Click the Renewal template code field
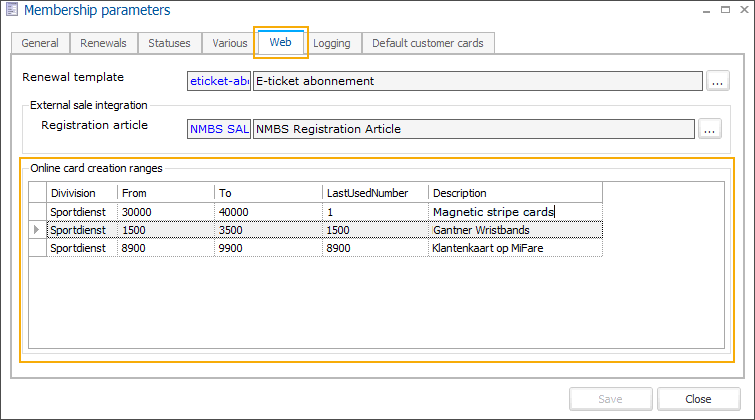Screen dimensions: 755x420 tap(219, 81)
